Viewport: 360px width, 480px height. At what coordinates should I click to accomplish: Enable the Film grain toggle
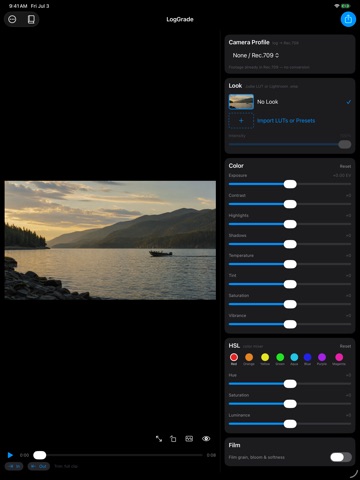pyautogui.click(x=341, y=457)
